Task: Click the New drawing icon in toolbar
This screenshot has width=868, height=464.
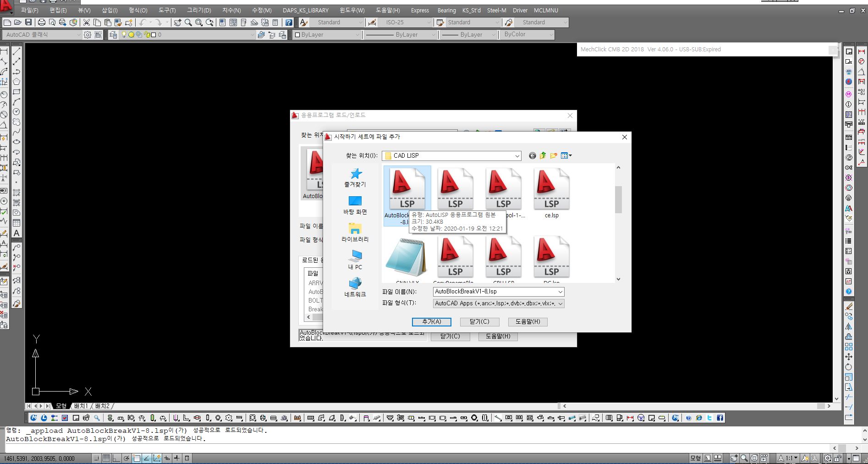Action: (7, 22)
